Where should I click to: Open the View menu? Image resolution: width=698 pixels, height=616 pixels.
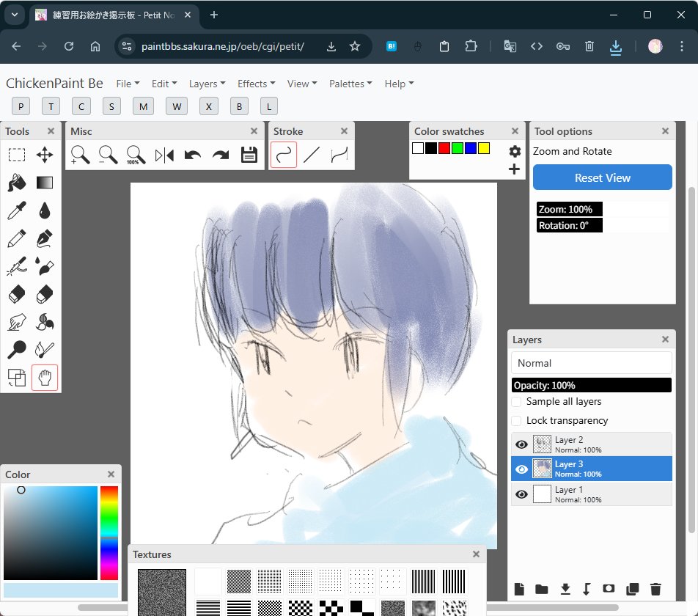[302, 84]
